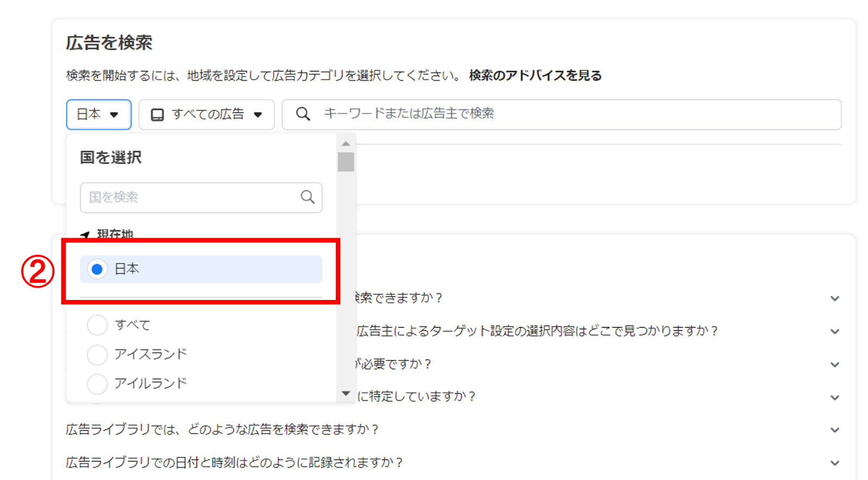
Task: Click the location arrow icon beside 現在地
Action: [x=85, y=235]
